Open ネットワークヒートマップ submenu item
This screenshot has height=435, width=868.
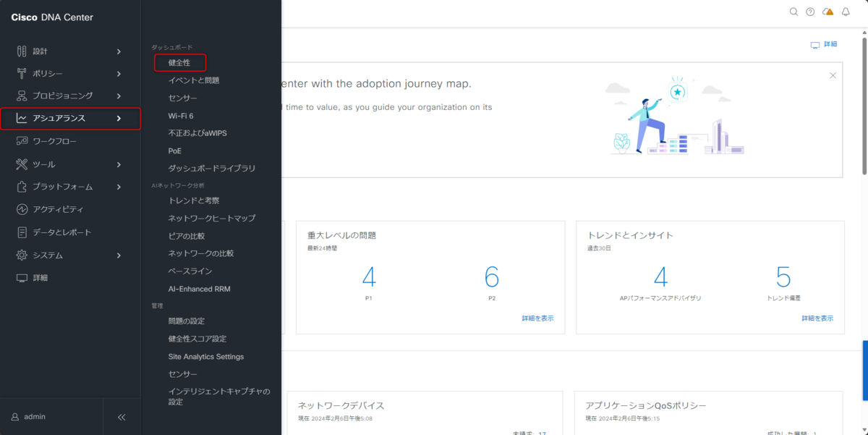pos(212,218)
